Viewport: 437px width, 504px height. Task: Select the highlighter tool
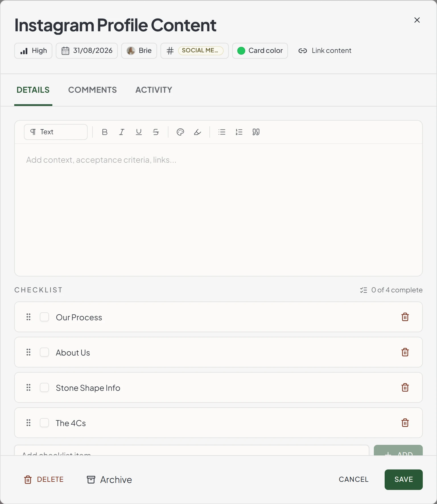click(197, 132)
